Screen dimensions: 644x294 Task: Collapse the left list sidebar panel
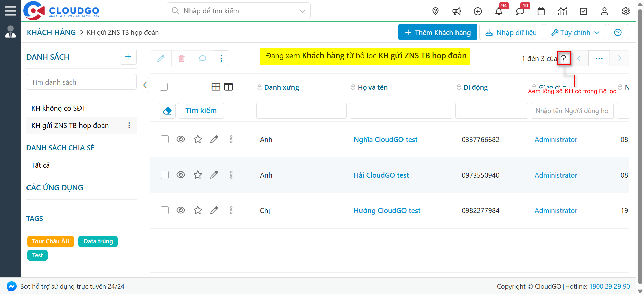click(x=145, y=85)
